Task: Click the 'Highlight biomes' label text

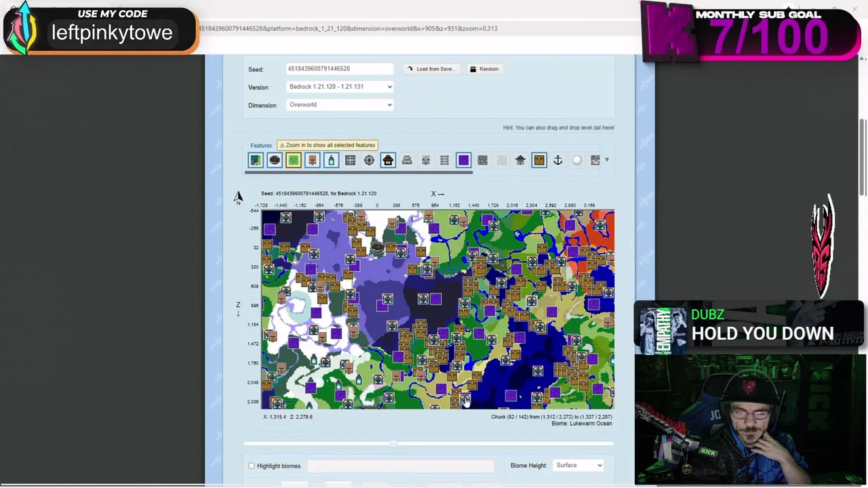Action: pos(279,466)
